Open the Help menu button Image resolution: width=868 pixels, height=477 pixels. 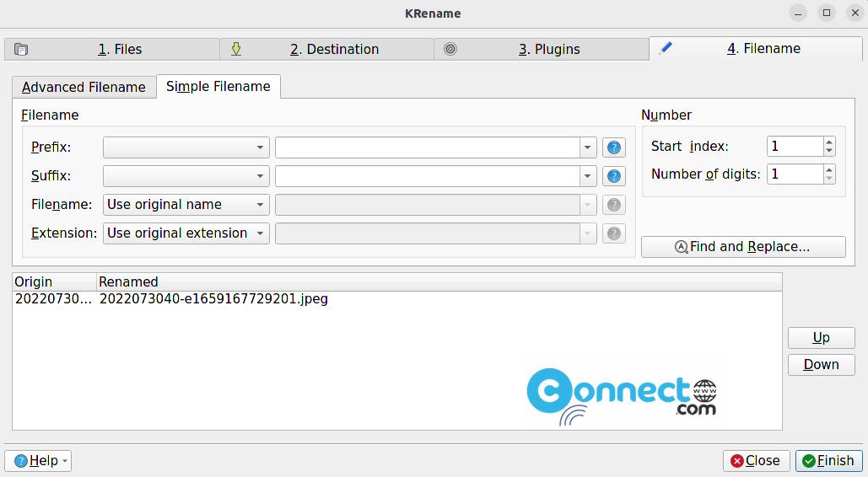coord(38,461)
